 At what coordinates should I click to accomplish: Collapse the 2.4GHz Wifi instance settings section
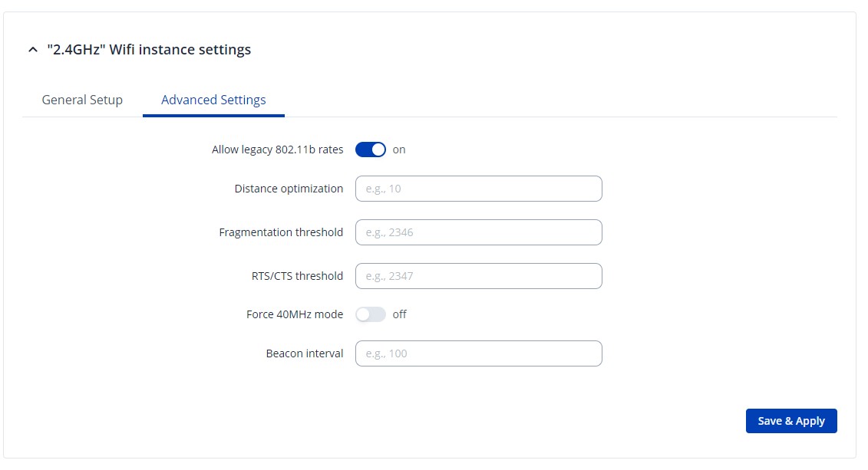pyautogui.click(x=32, y=50)
